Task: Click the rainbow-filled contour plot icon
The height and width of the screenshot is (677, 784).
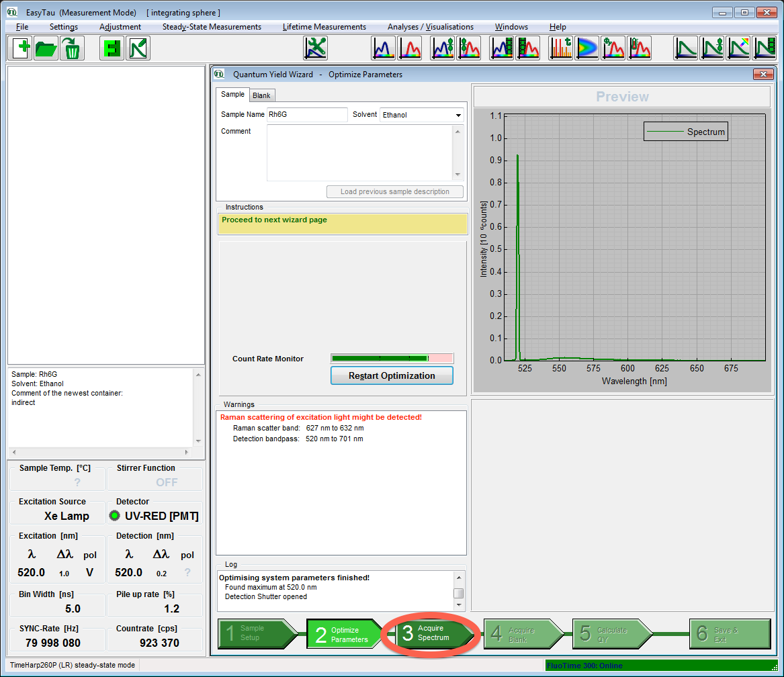Action: pyautogui.click(x=586, y=48)
